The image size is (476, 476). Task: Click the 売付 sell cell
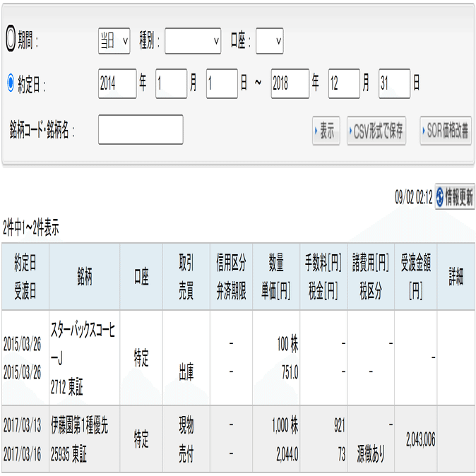[x=186, y=454]
